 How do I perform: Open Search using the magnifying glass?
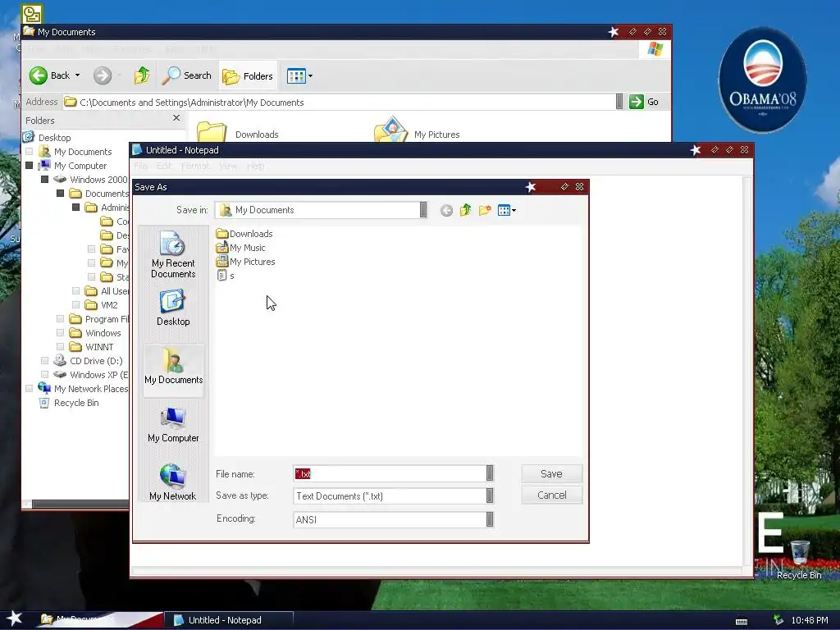click(x=186, y=75)
